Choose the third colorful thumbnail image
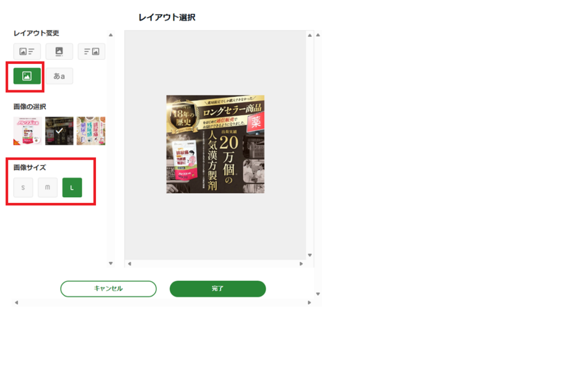588x368 pixels. pos(91,131)
